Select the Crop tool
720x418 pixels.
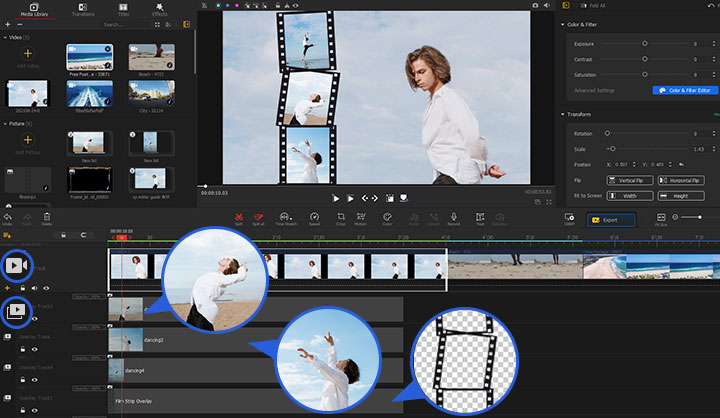(x=340, y=217)
